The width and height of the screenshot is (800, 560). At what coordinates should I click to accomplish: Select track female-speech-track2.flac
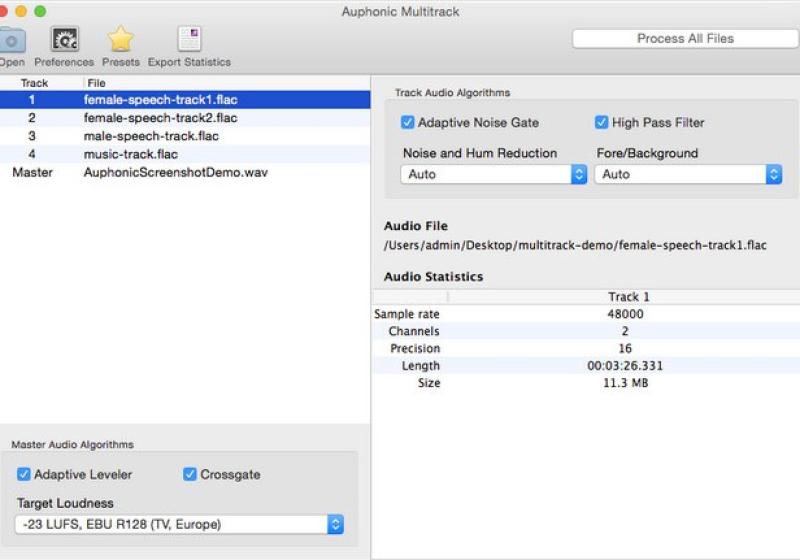point(160,118)
